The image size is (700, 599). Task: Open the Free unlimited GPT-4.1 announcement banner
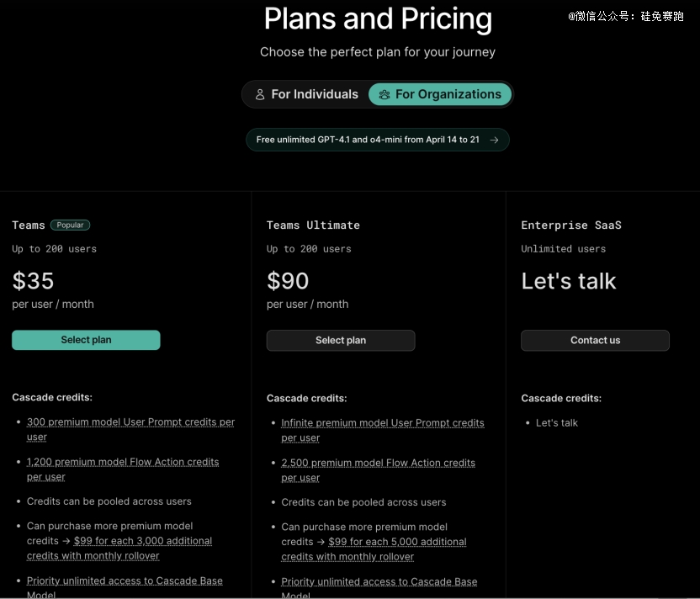click(378, 140)
